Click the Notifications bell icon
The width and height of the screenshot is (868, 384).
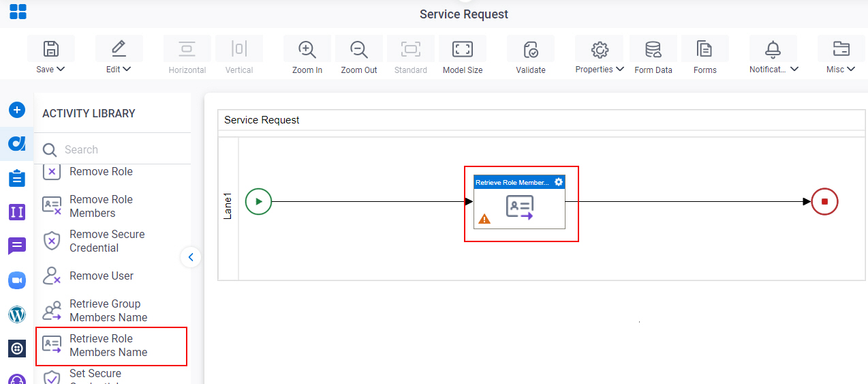tap(773, 48)
